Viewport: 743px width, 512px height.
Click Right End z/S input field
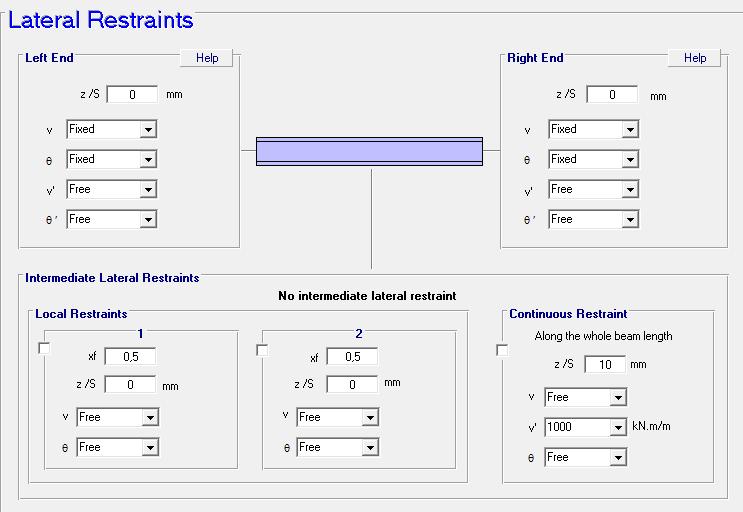click(x=612, y=94)
